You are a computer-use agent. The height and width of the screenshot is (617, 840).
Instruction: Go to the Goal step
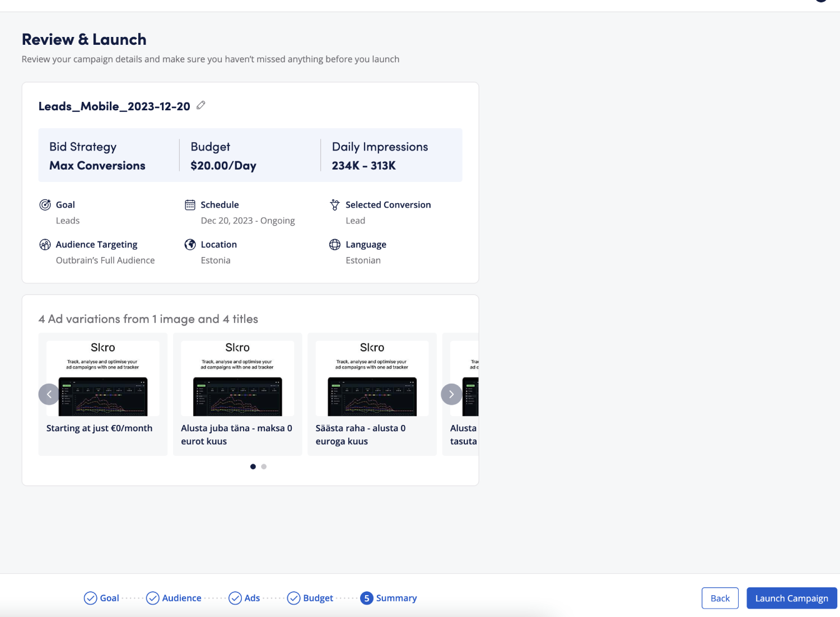click(101, 598)
